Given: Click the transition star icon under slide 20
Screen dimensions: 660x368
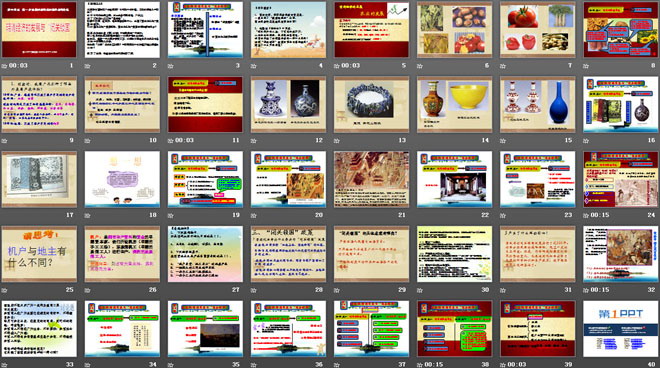Looking at the screenshot, I should (x=253, y=215).
